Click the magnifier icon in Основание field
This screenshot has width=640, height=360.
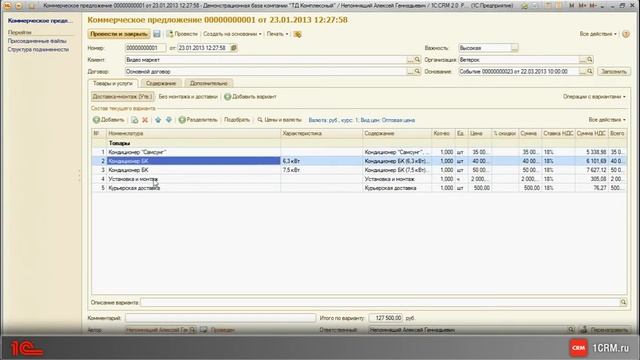pos(590,71)
